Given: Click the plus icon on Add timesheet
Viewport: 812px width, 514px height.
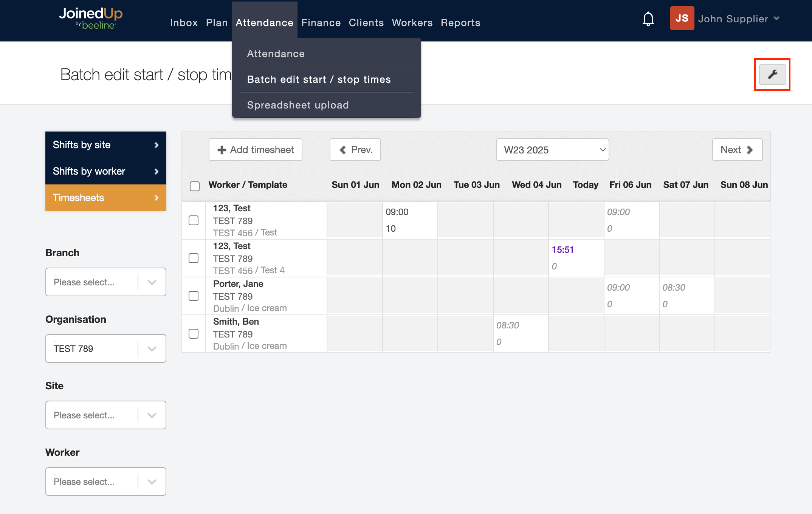Looking at the screenshot, I should [222, 150].
